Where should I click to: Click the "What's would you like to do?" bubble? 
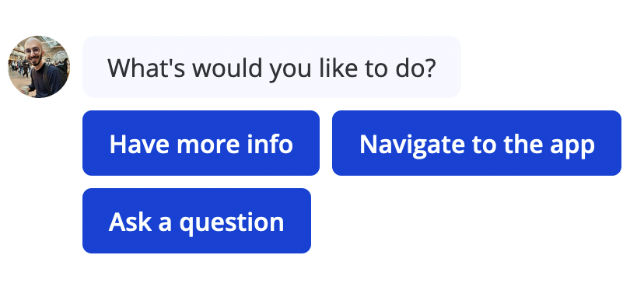tap(271, 67)
